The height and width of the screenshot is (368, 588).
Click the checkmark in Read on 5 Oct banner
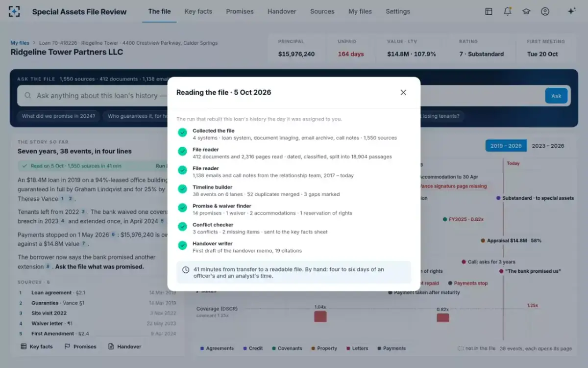click(x=24, y=166)
